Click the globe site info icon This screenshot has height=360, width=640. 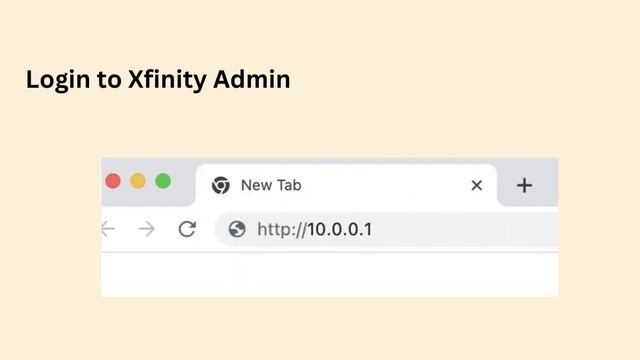coord(237,229)
